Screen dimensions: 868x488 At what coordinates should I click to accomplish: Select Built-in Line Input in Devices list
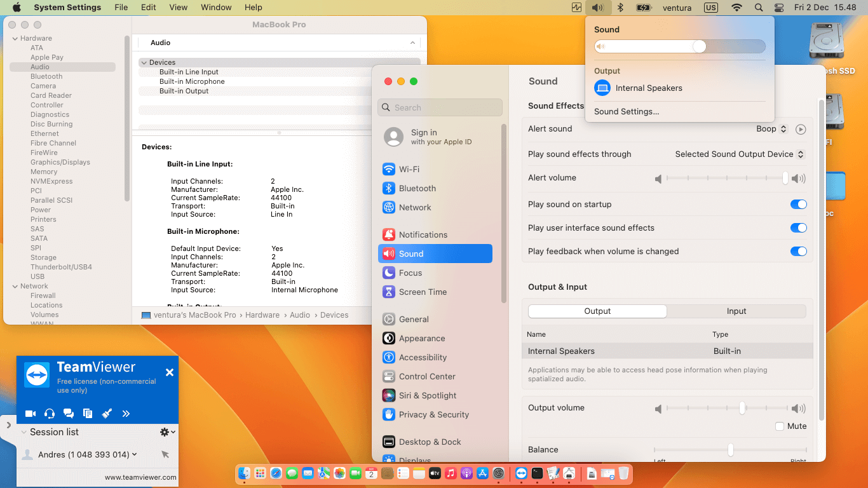(189, 72)
